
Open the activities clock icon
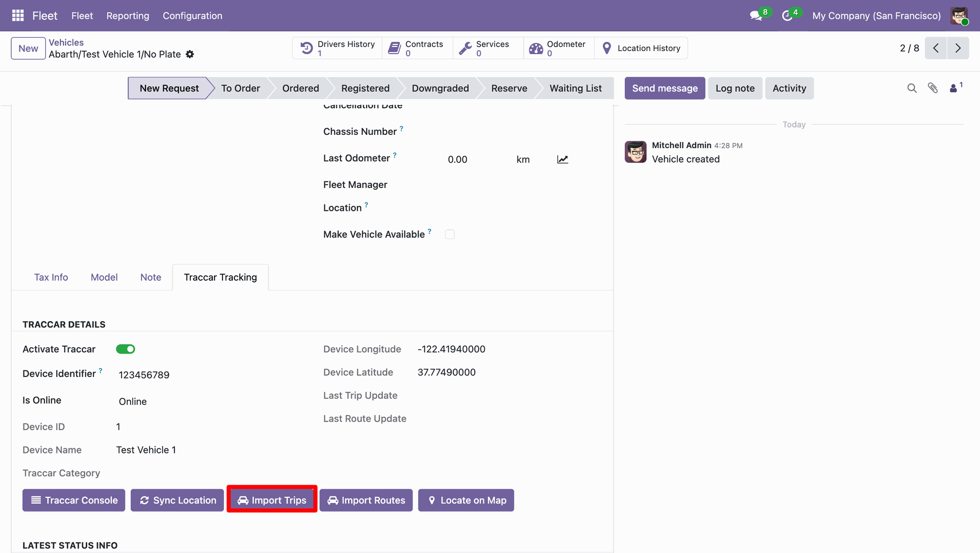(787, 16)
